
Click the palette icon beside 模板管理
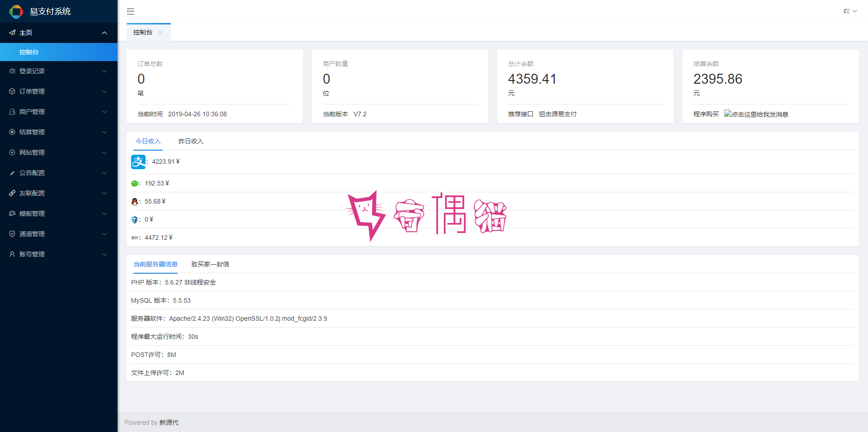12,214
